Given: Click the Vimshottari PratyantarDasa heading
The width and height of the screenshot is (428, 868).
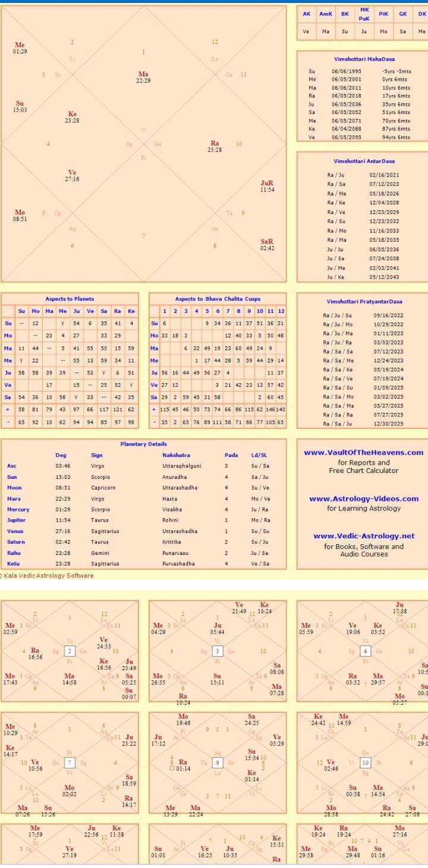Looking at the screenshot, I should [x=364, y=302].
